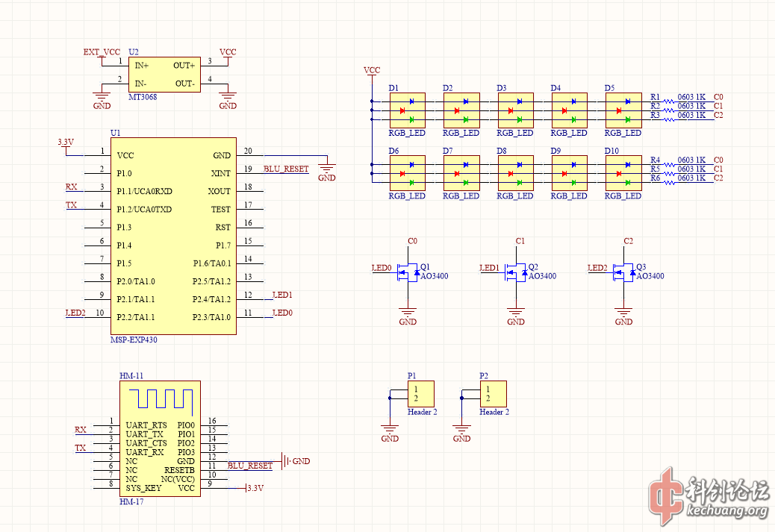Pick the R4 resistor zigzag symbol
The height and width of the screenshot is (532, 775).
(x=669, y=164)
